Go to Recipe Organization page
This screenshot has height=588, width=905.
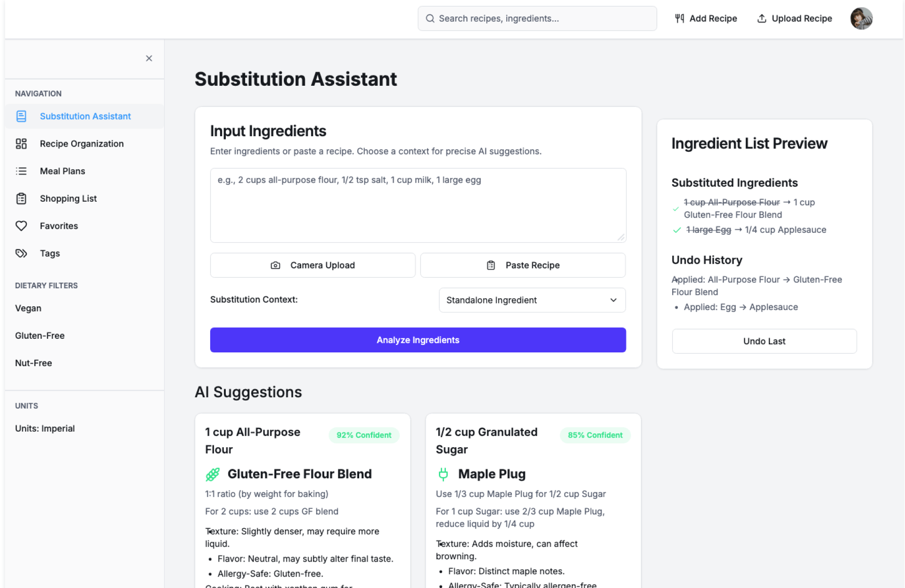click(82, 144)
